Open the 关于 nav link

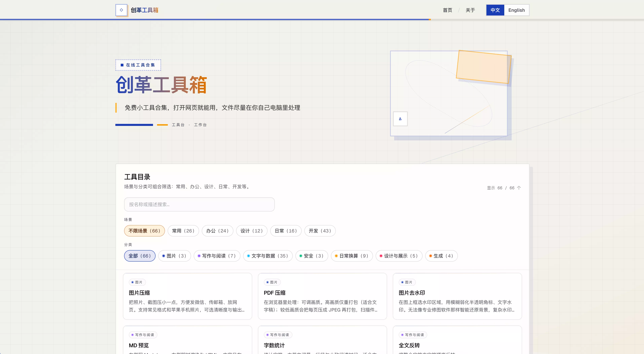[470, 10]
